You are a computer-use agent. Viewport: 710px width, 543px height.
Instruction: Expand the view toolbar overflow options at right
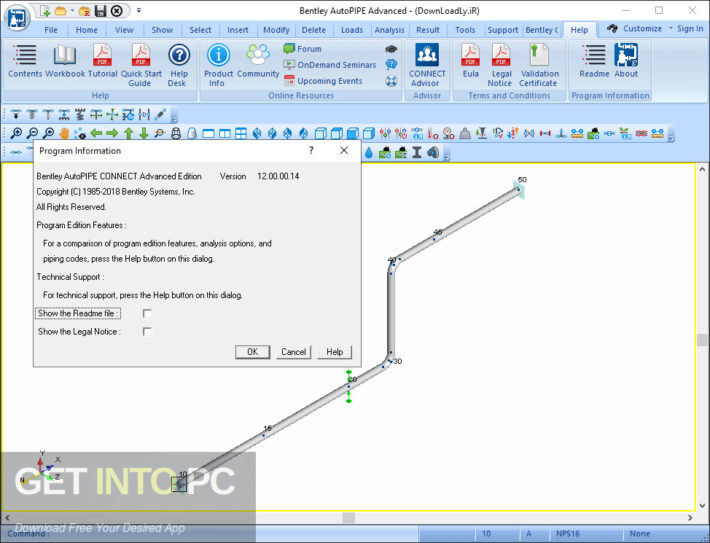tap(671, 136)
